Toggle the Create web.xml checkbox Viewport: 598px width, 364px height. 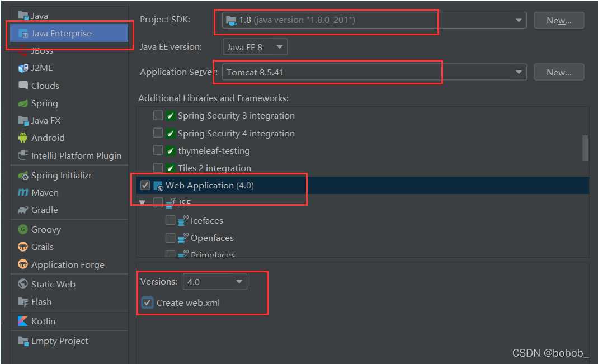(x=147, y=302)
